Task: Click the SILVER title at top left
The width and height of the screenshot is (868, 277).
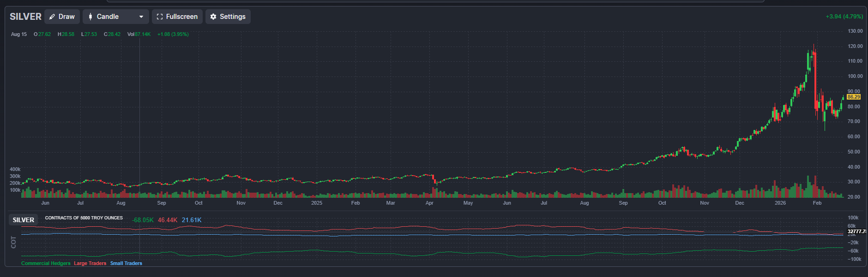Action: pyautogui.click(x=25, y=17)
